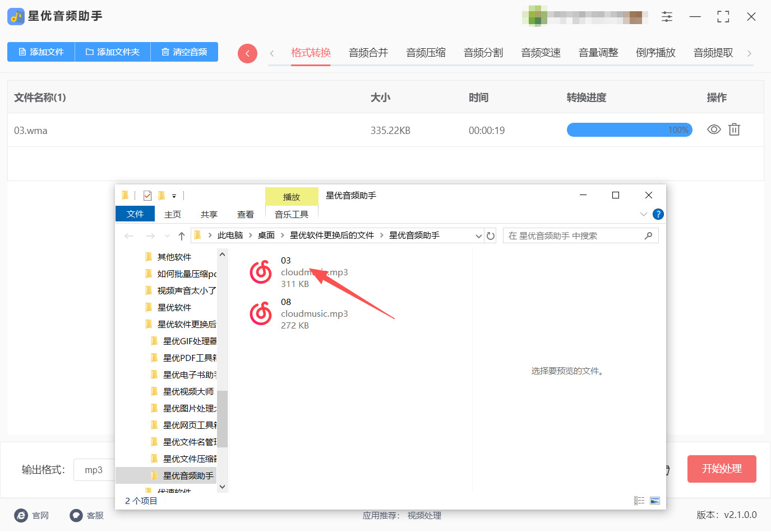Open the app settings sliders icon
The image size is (771, 532).
click(667, 17)
